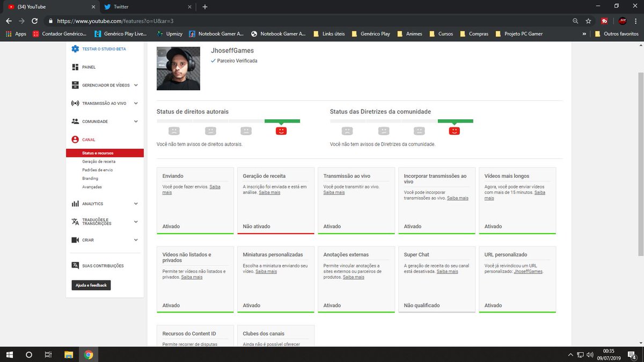This screenshot has height=362, width=644.
Task: Click Saiba mais in Transmissão ao vivo card
Action: tap(334, 192)
